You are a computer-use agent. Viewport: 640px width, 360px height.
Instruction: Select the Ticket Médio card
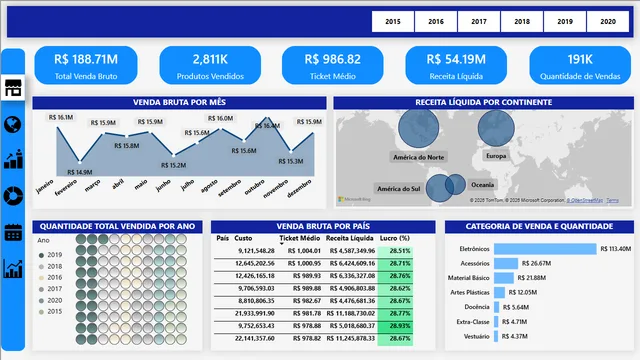(333, 65)
